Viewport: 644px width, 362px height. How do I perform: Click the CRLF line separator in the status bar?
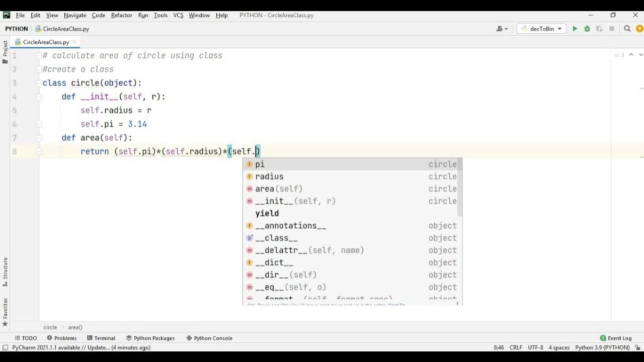516,347
